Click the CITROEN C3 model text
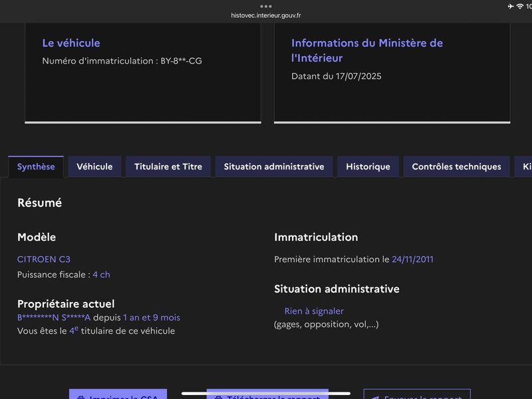532x399 pixels. pos(44,259)
